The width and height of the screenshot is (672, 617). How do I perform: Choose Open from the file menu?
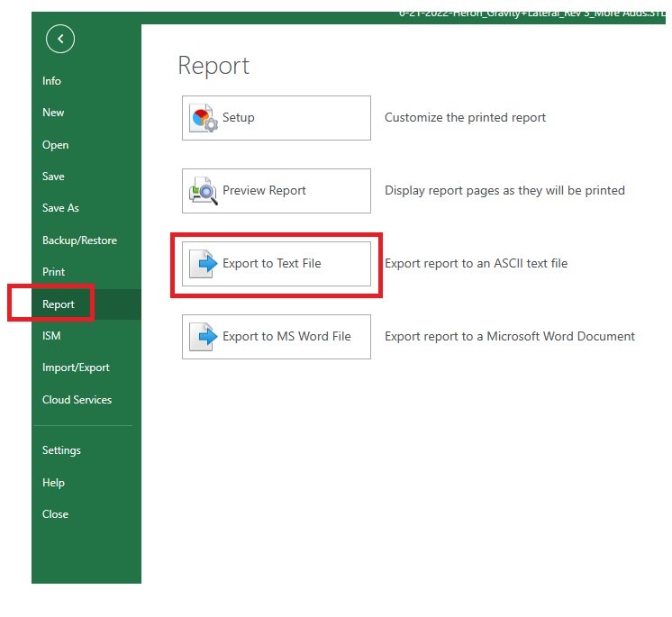click(x=55, y=145)
